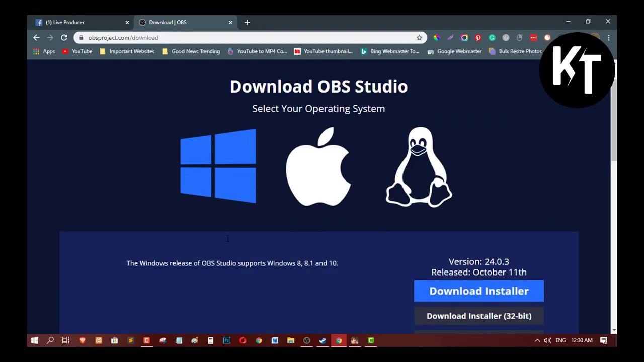The height and width of the screenshot is (362, 644).
Task: Click the Download Installer button
Action: [x=479, y=291]
